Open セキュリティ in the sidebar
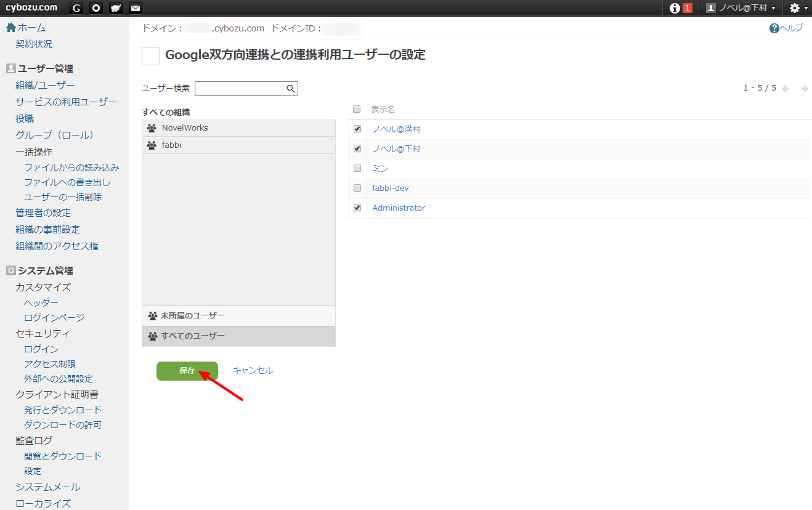Viewport: 812px width, 510px height. click(43, 333)
